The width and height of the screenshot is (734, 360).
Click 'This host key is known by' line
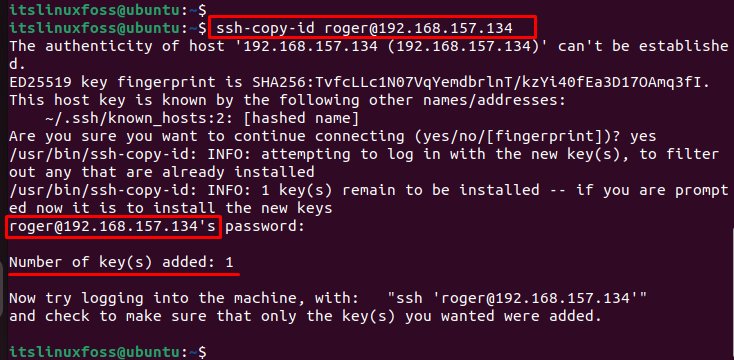287,101
